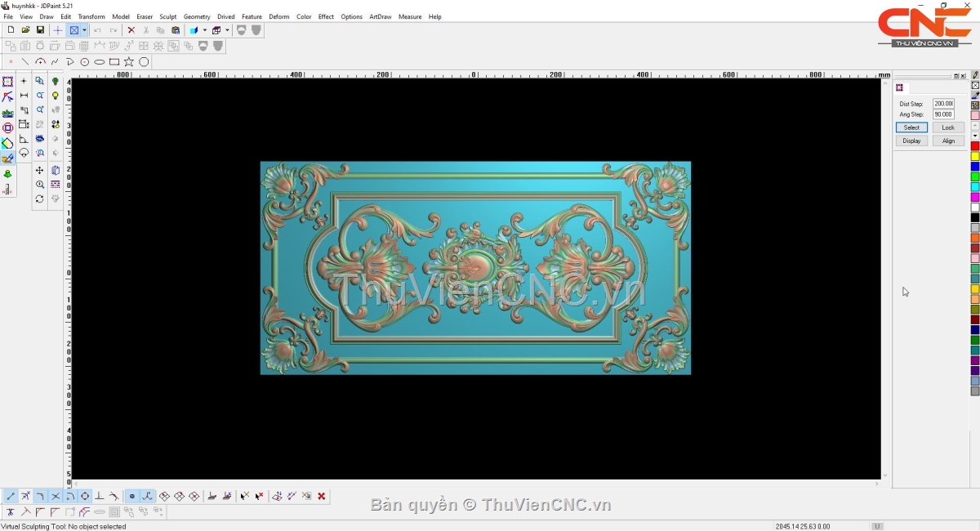Select the star shape drawing tool

pyautogui.click(x=129, y=62)
